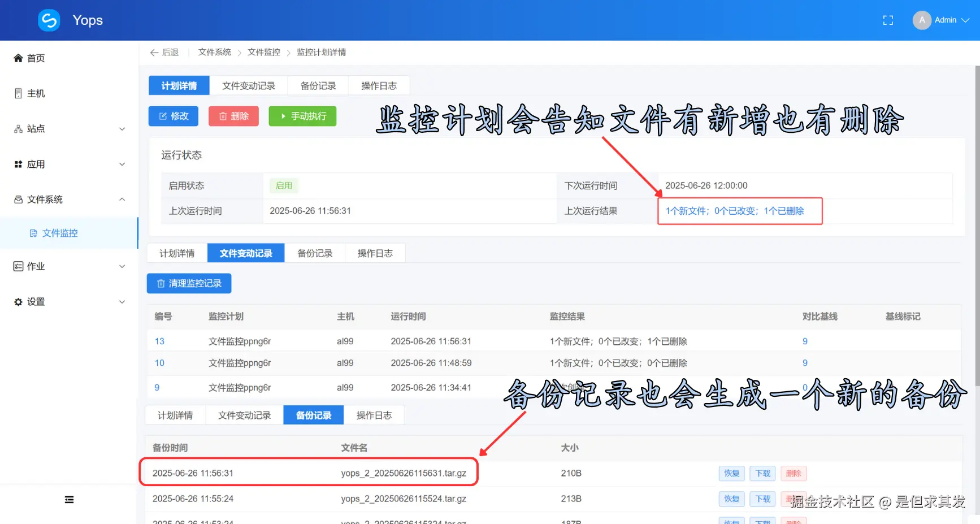This screenshot has width=980, height=524.
Task: Restore backup yops_2_20250626115524.tar.gz with 恢复
Action: tap(732, 499)
